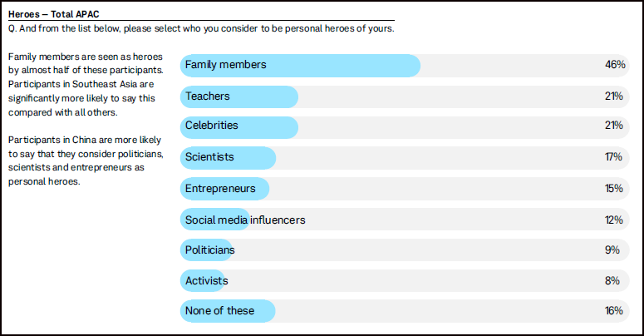Click the 'Activists' bar label
Image resolution: width=644 pixels, height=336 pixels.
coord(207,281)
